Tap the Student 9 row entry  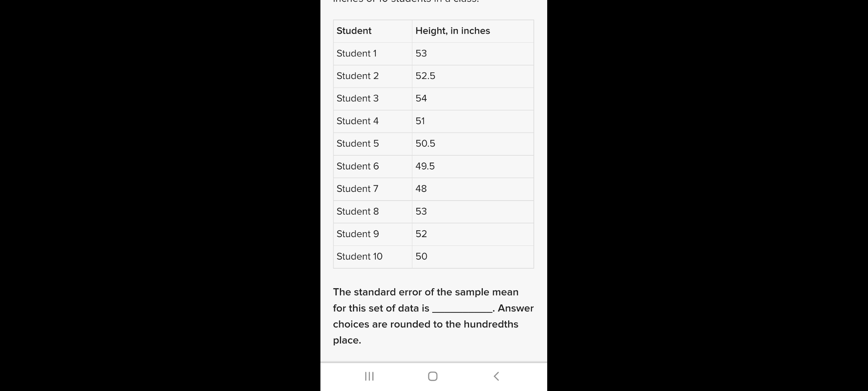[357, 234]
